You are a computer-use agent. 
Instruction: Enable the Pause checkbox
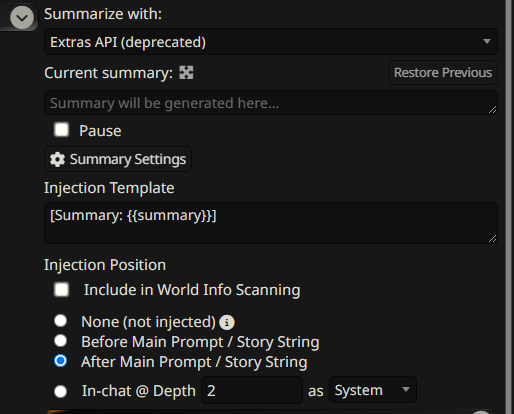[x=62, y=130]
